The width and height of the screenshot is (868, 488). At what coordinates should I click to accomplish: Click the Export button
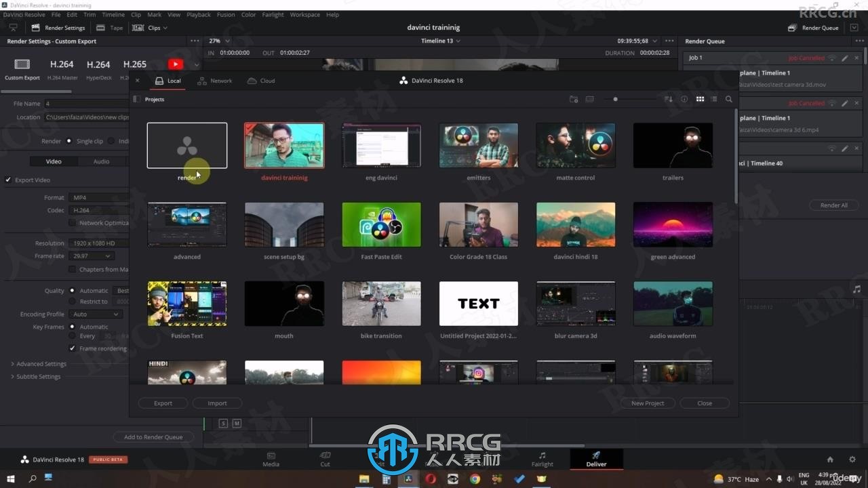point(163,403)
